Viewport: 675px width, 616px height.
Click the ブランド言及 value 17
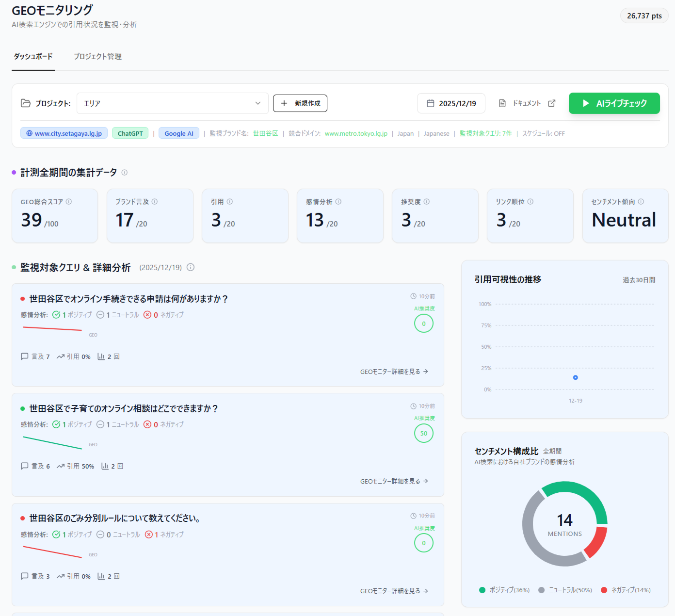point(125,220)
